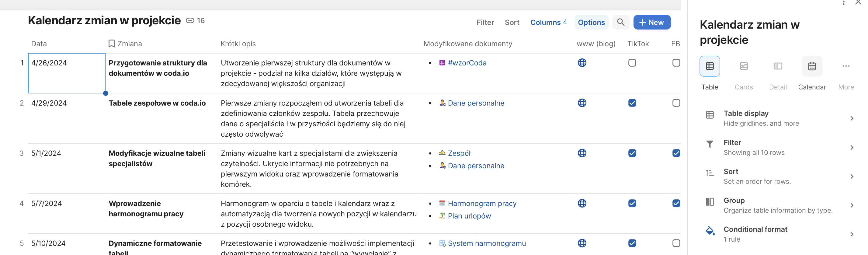Open the Filter menu in toolbar
The height and width of the screenshot is (255, 868).
click(485, 23)
